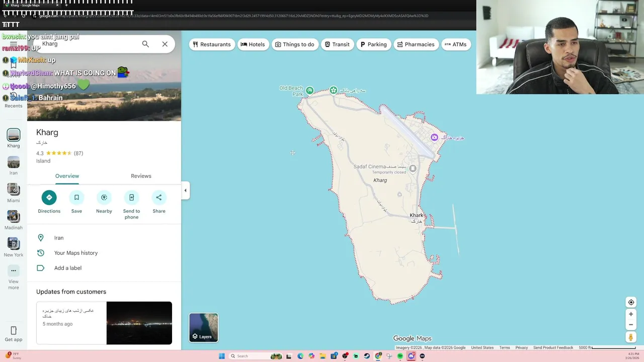Clear the Kharg search with the X icon

tap(165, 44)
